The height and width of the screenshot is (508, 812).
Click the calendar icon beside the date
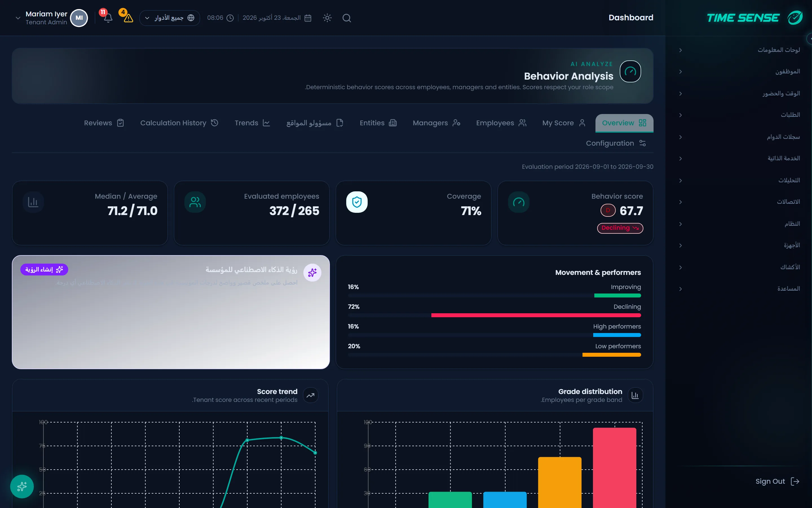308,18
